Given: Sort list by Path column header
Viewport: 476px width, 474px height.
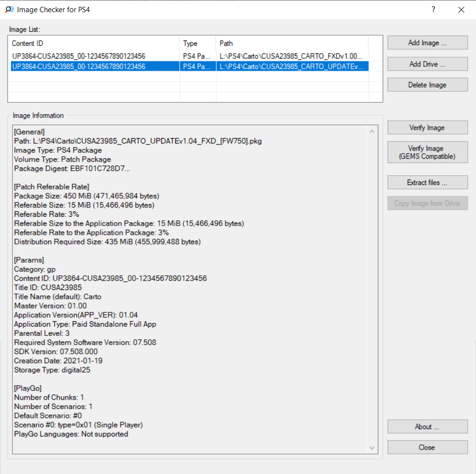Looking at the screenshot, I should click(x=292, y=43).
